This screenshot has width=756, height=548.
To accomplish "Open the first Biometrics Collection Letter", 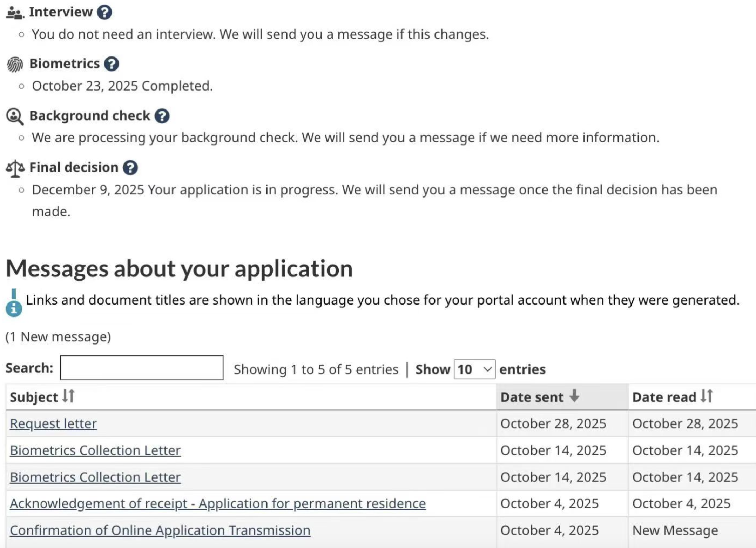I will click(x=95, y=450).
